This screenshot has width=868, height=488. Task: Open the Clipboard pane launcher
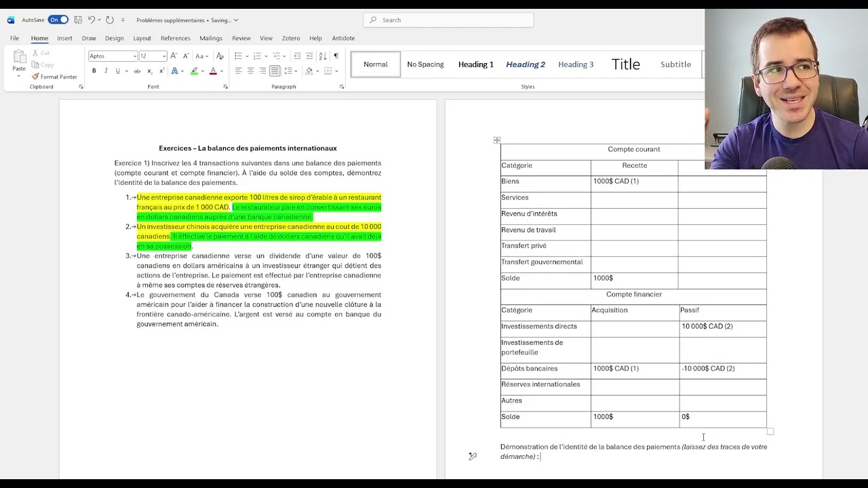(x=81, y=87)
